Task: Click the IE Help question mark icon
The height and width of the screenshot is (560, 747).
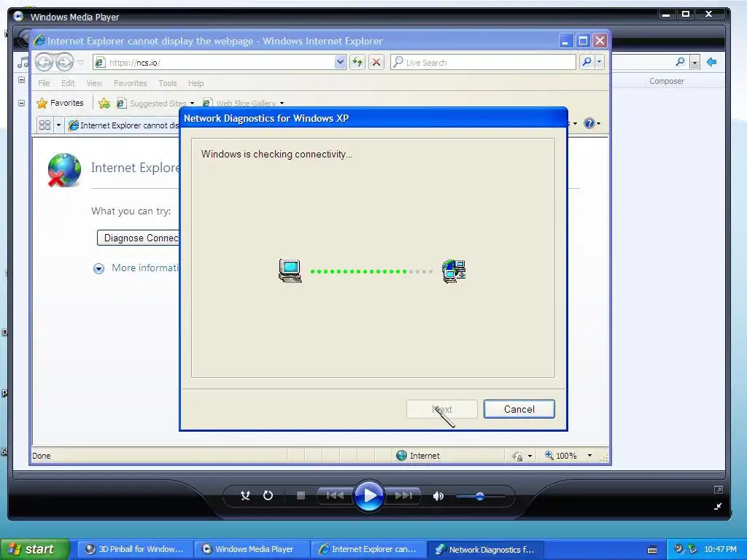Action: click(x=589, y=123)
